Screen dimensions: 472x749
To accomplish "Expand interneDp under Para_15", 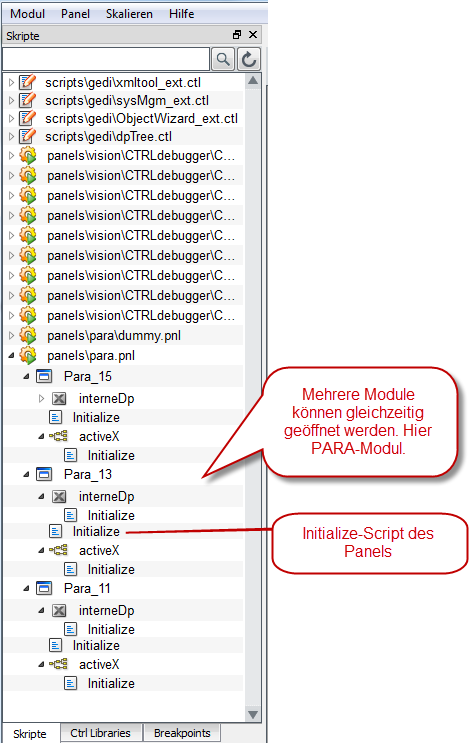I will click(41, 398).
